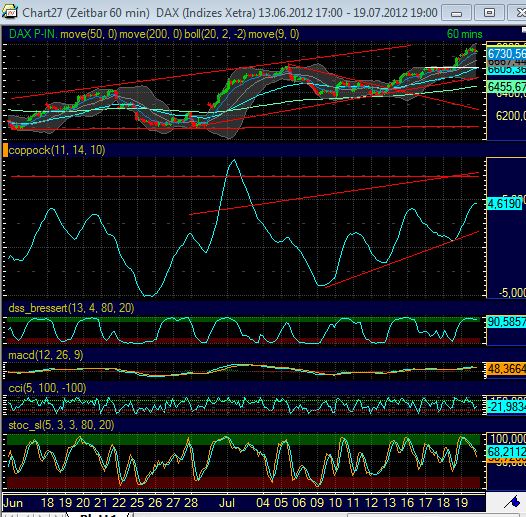Click date 18 next to Jun label

(x=47, y=503)
